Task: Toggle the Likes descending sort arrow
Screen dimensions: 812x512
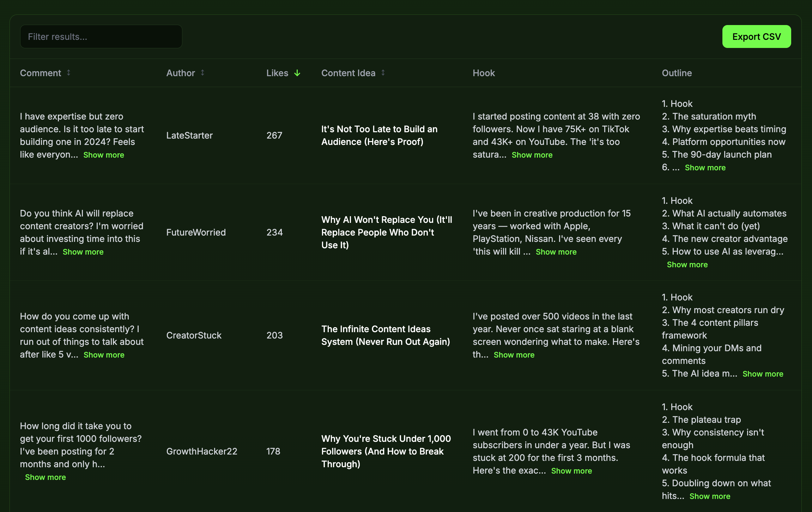Action: (x=297, y=73)
